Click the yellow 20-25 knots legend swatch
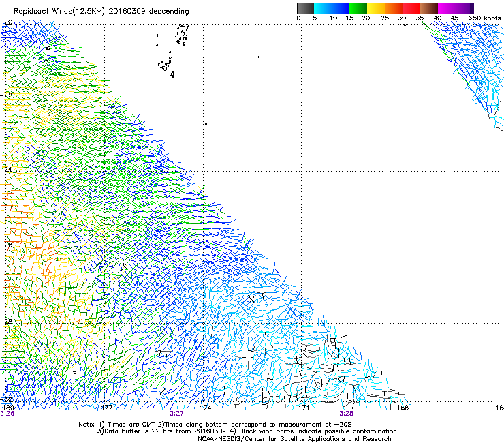Image resolution: width=504 pixels, height=443 pixels. click(x=376, y=8)
